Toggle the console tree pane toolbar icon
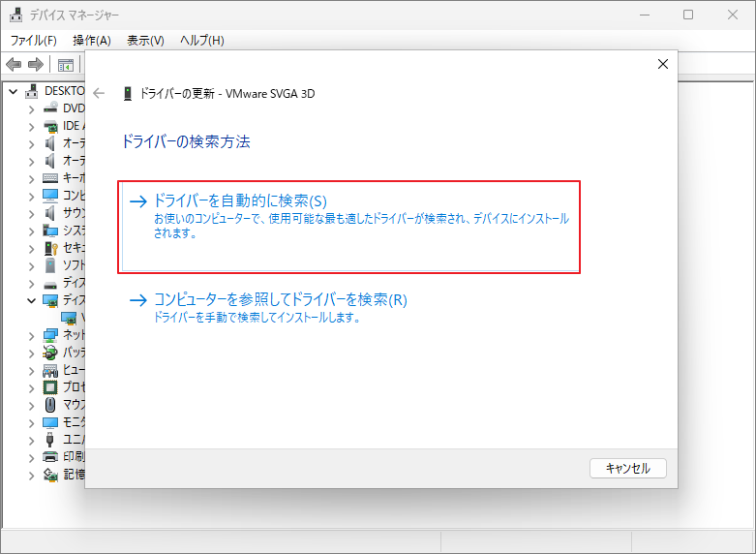Viewport: 756px width, 554px height. [66, 65]
